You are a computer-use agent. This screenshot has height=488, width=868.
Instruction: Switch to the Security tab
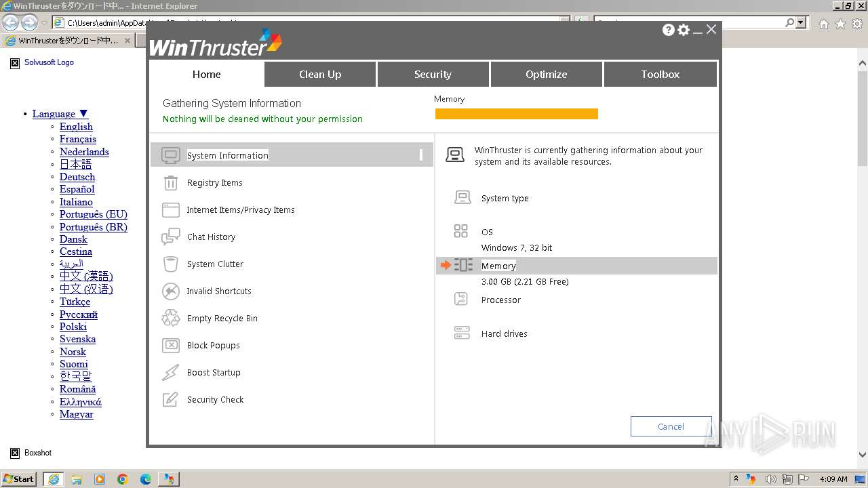pyautogui.click(x=433, y=75)
